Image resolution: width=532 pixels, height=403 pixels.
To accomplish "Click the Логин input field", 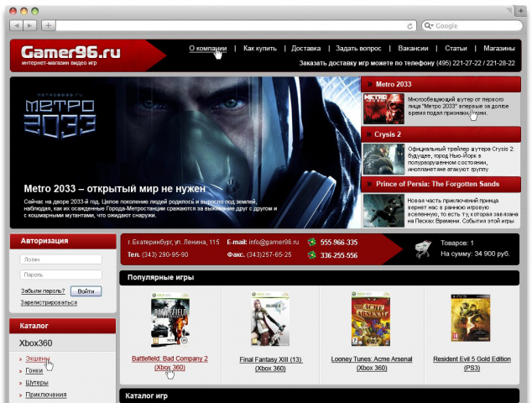I will coord(61,259).
